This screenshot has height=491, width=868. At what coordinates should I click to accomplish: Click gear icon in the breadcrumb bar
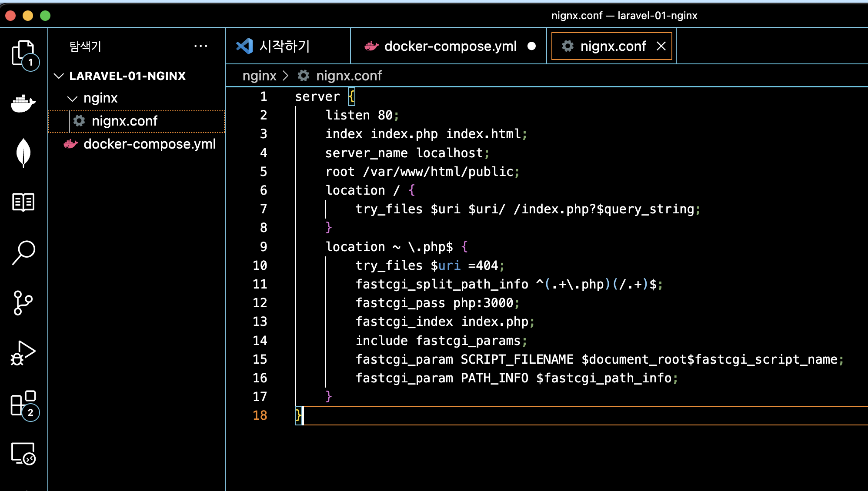304,76
